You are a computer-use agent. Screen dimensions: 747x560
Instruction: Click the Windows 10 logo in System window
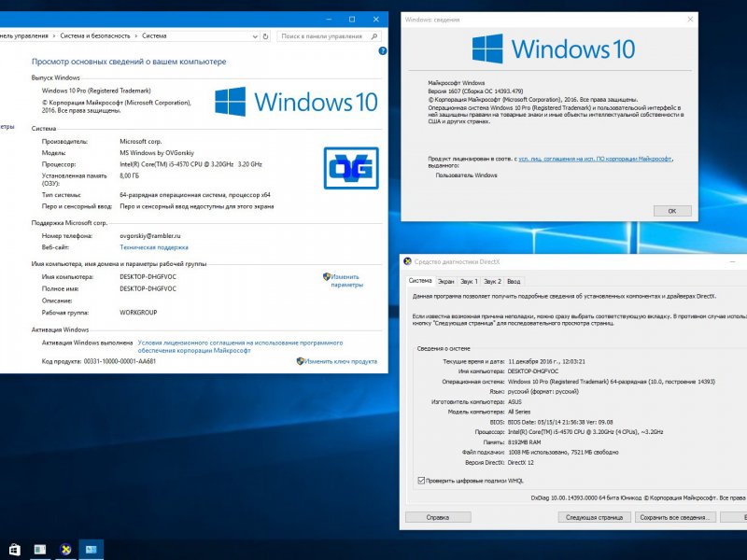(296, 102)
